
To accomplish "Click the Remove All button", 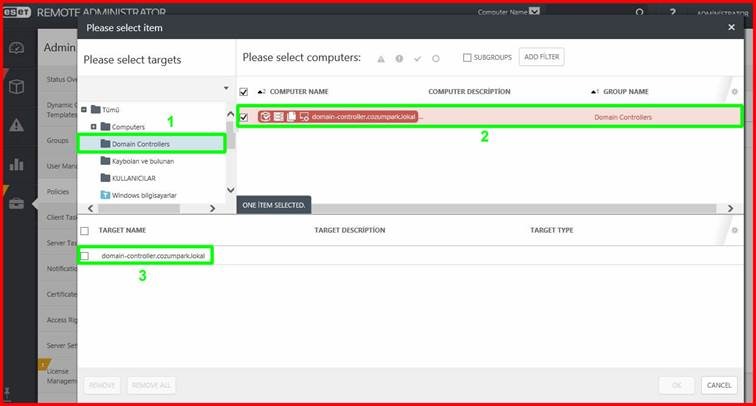I will (x=151, y=385).
